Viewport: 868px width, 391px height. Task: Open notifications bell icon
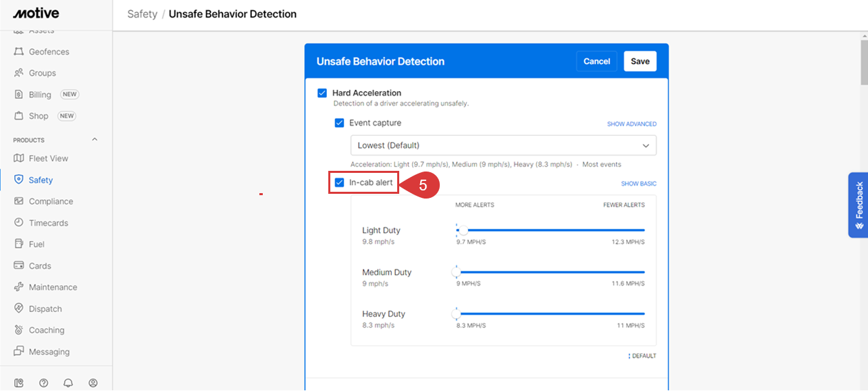68,383
